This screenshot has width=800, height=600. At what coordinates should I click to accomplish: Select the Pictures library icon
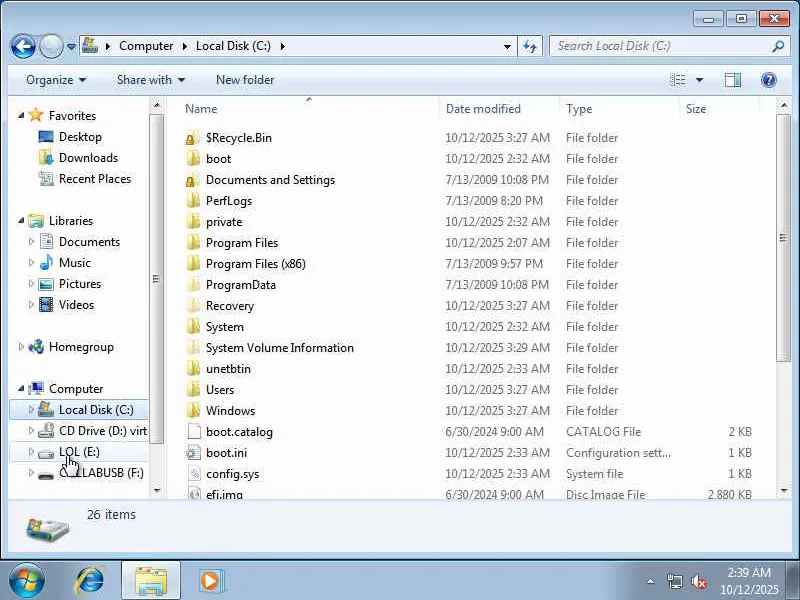pyautogui.click(x=46, y=284)
